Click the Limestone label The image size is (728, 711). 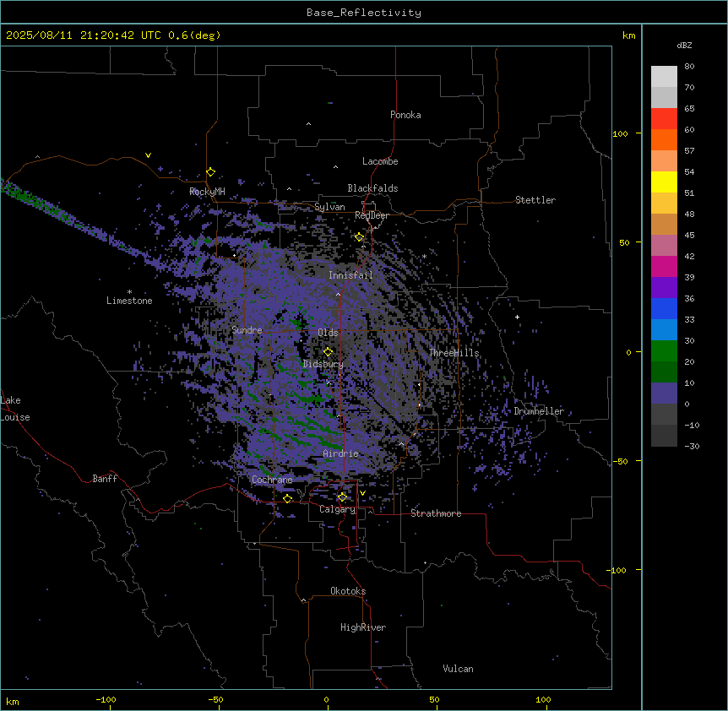tap(129, 301)
